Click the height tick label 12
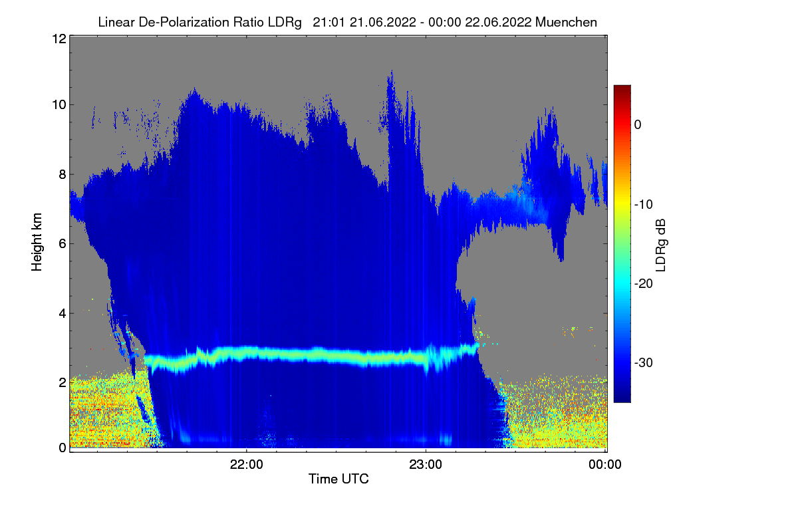798x532 pixels. [x=58, y=39]
